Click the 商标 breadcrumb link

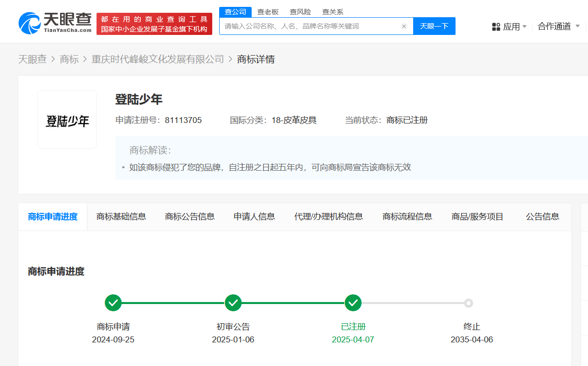click(x=69, y=60)
